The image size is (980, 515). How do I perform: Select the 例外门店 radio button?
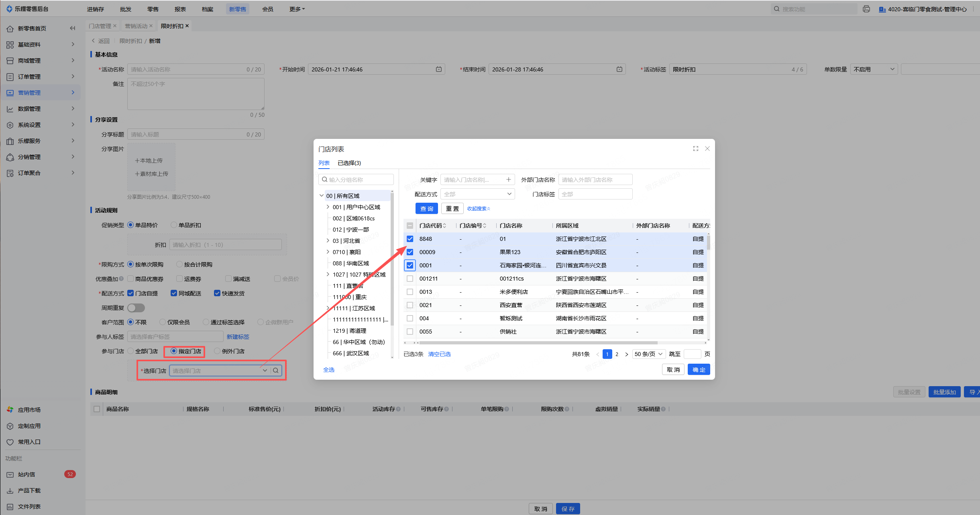(x=217, y=351)
